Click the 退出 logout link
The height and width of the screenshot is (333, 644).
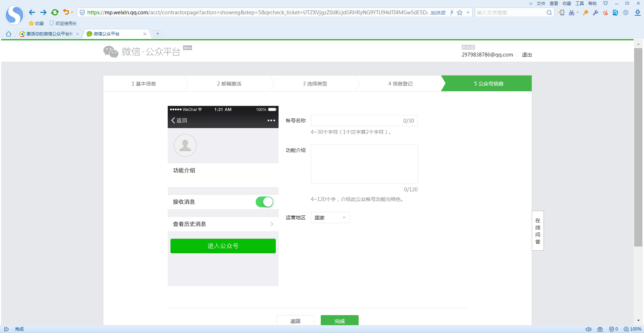[x=527, y=55]
